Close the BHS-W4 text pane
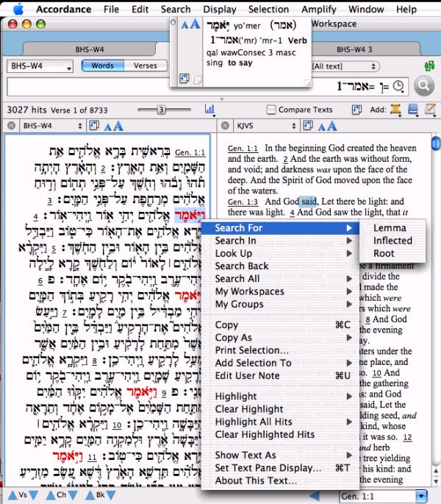The width and height of the screenshot is (441, 504). point(11,125)
